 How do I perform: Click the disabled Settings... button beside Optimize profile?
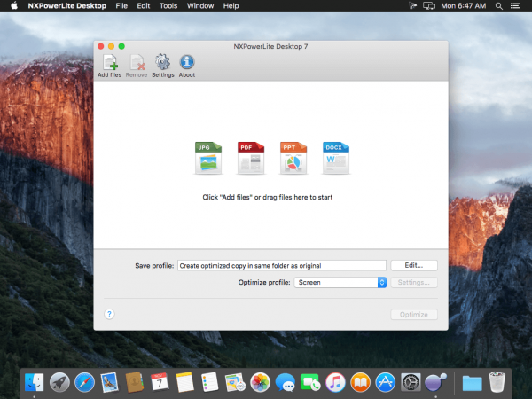(x=414, y=282)
